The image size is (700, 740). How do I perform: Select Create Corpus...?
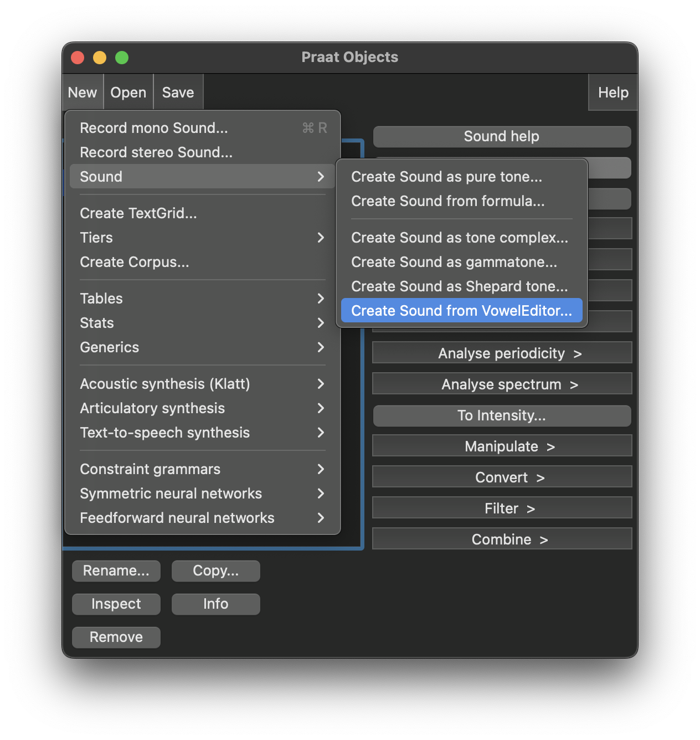tap(203, 262)
